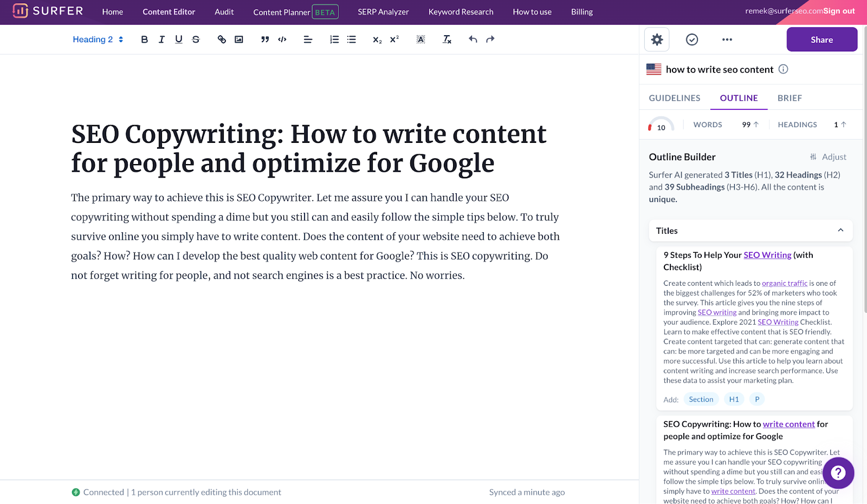Viewport: 867px width, 504px height.
Task: Apply subscript formatting
Action: point(377,40)
